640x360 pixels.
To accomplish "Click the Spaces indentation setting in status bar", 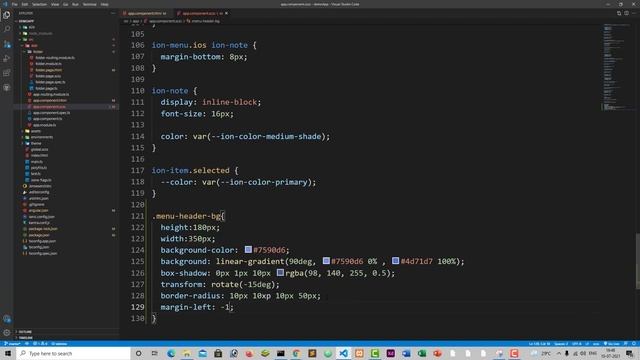I will point(561,344).
